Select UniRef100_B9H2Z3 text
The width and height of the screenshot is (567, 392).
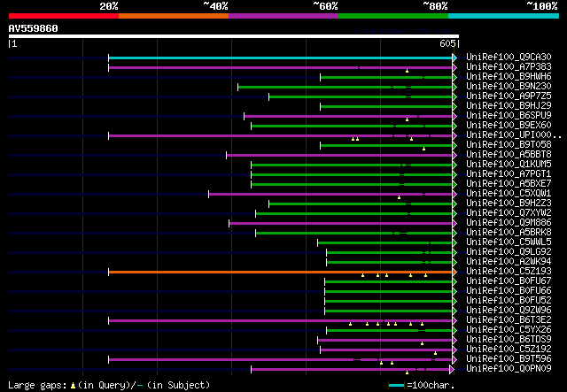(x=509, y=204)
